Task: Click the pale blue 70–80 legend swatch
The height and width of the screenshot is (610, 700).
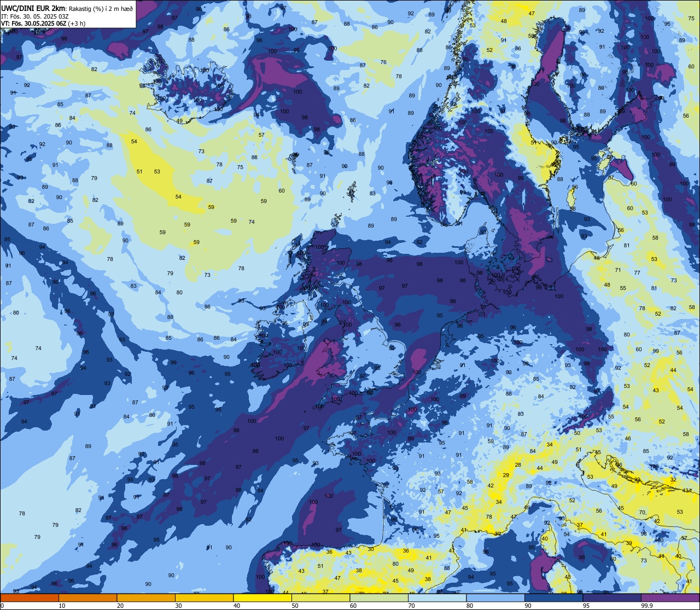Action: click(x=437, y=597)
